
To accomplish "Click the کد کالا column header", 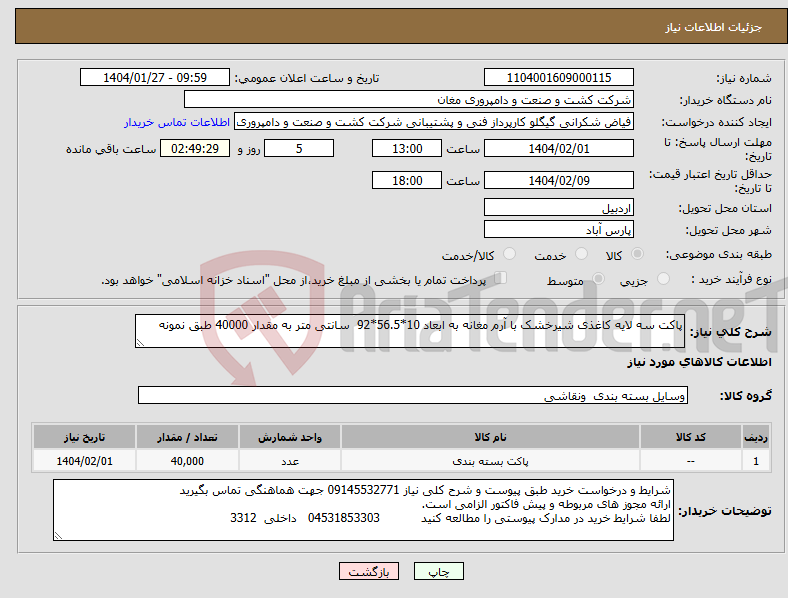I will (691, 437).
